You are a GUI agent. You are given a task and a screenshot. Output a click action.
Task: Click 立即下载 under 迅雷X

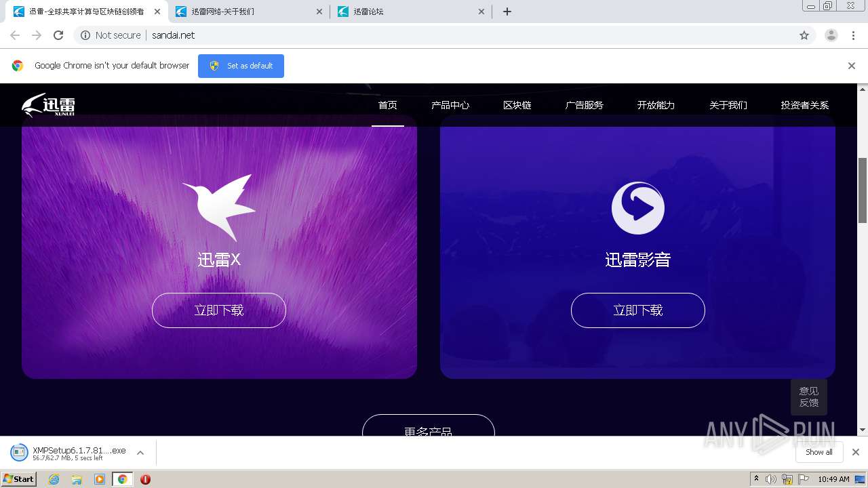(x=219, y=310)
